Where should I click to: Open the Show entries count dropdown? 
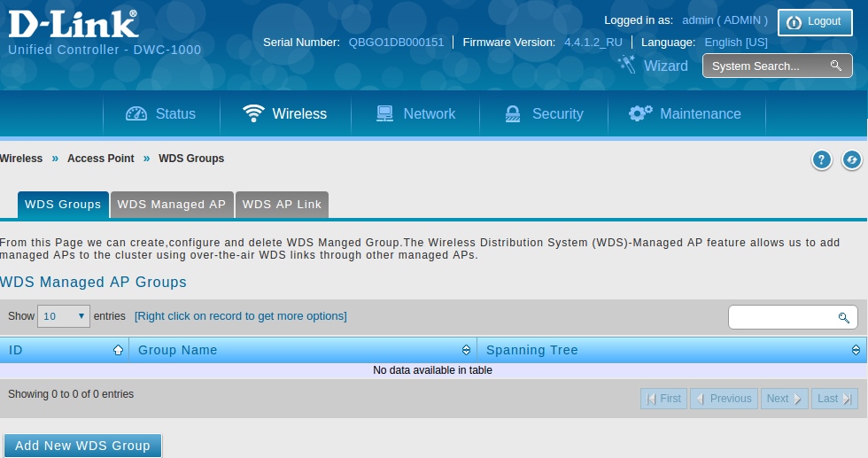coord(64,316)
